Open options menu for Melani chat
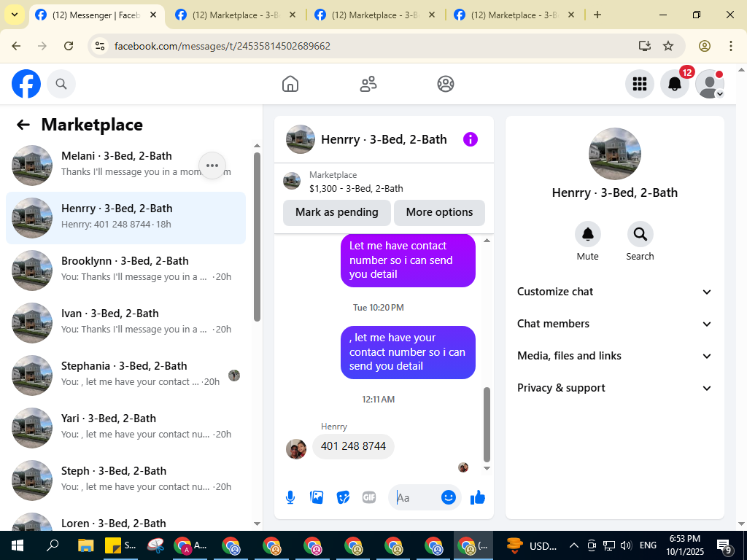This screenshot has height=560, width=747. tap(212, 166)
